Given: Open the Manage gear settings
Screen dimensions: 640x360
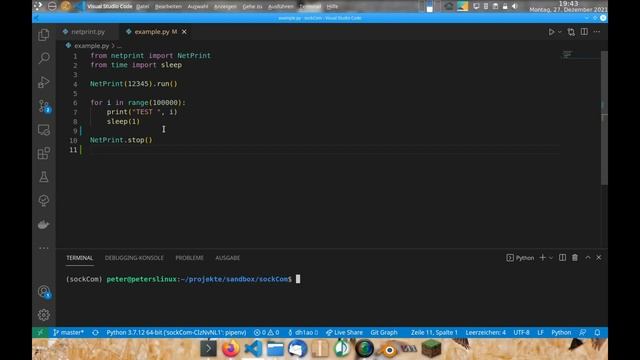Looking at the screenshot, I should 44,315.
